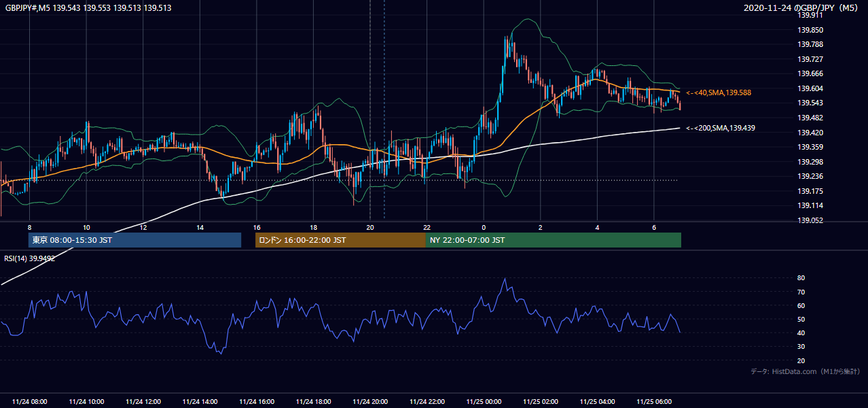Click the 11/24 16:00 time label

click(x=257, y=402)
